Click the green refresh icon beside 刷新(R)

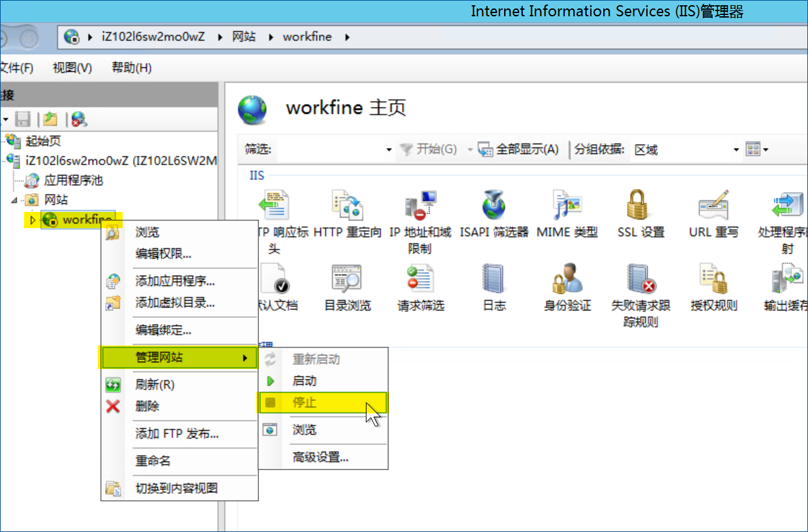tap(113, 385)
